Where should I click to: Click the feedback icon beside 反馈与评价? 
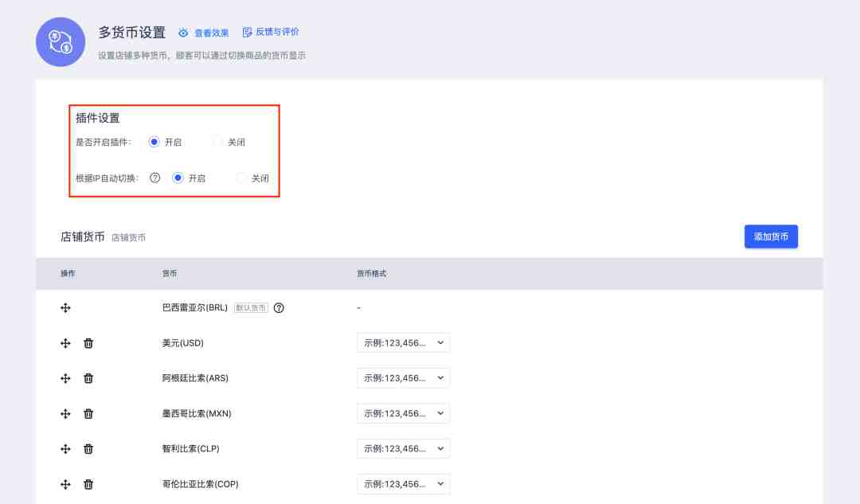click(x=248, y=33)
